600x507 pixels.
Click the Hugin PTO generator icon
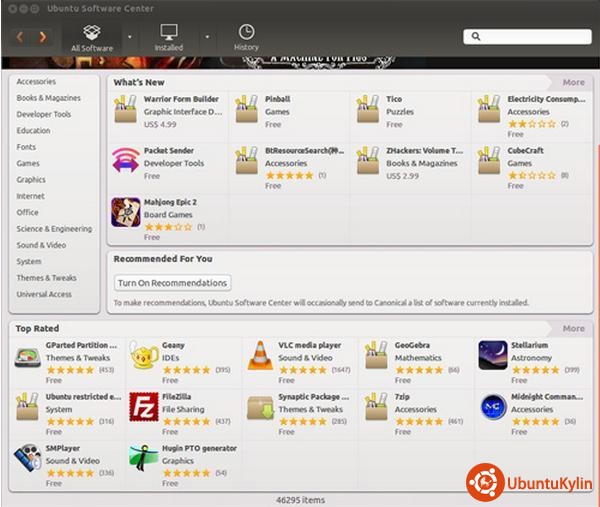pos(143,458)
